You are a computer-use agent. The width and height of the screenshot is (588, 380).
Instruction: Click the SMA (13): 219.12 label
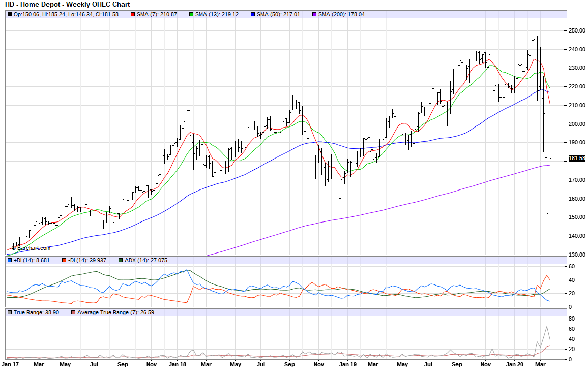tap(217, 14)
